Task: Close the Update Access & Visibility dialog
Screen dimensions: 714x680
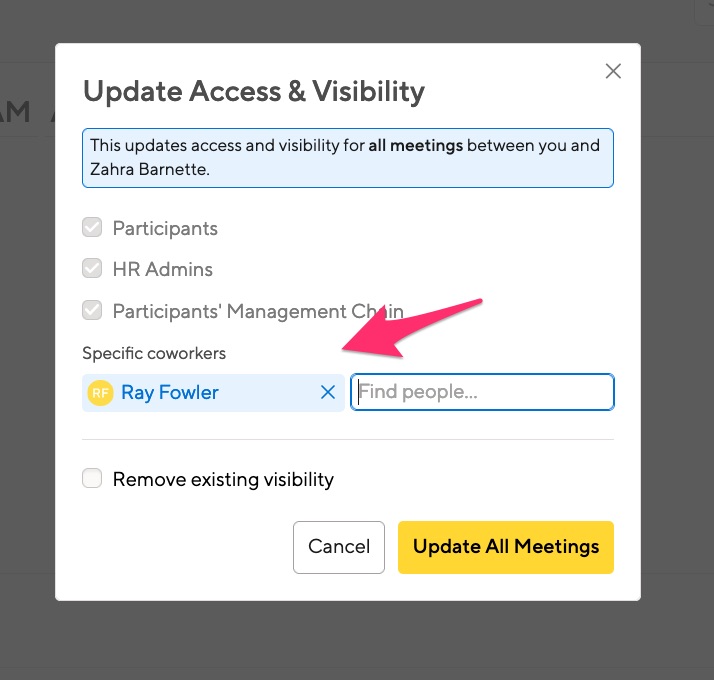Action: 613,71
